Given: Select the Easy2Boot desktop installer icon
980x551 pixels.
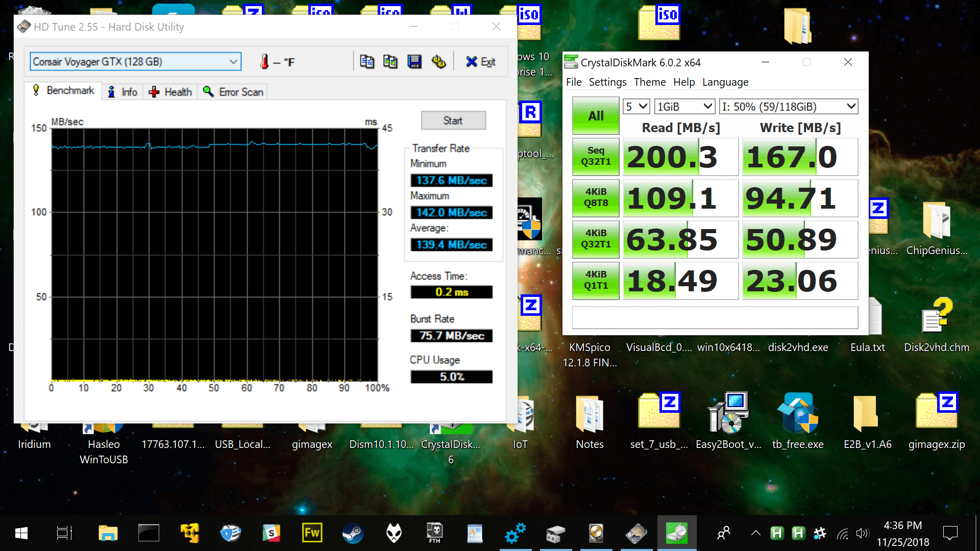Looking at the screenshot, I should click(x=729, y=422).
